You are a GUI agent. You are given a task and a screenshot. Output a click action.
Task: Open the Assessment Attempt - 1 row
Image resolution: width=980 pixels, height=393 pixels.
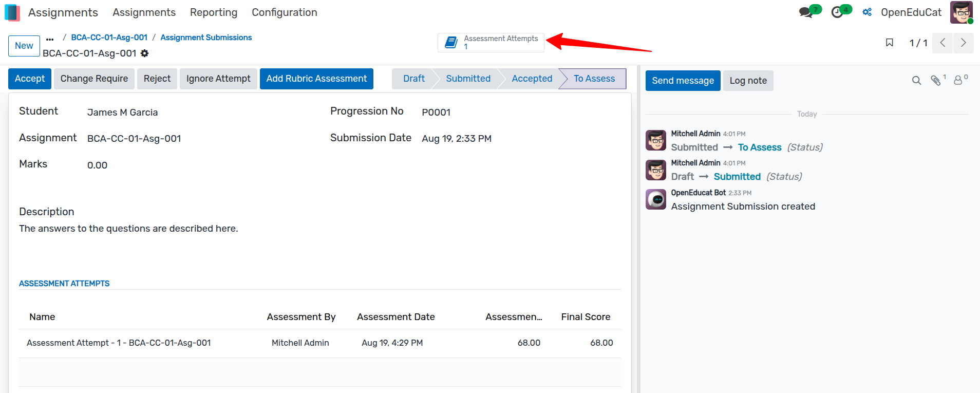[x=319, y=343]
